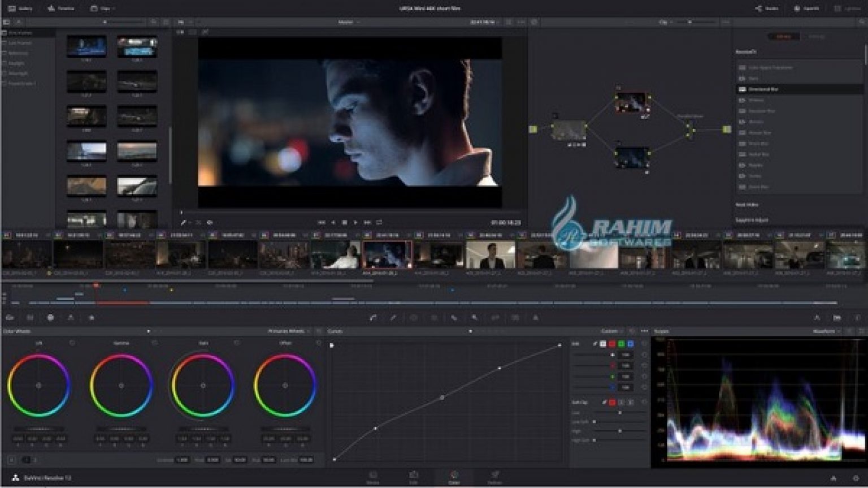Open the Custom curves dropdown
Viewport: 868px width, 488px height.
click(x=611, y=331)
